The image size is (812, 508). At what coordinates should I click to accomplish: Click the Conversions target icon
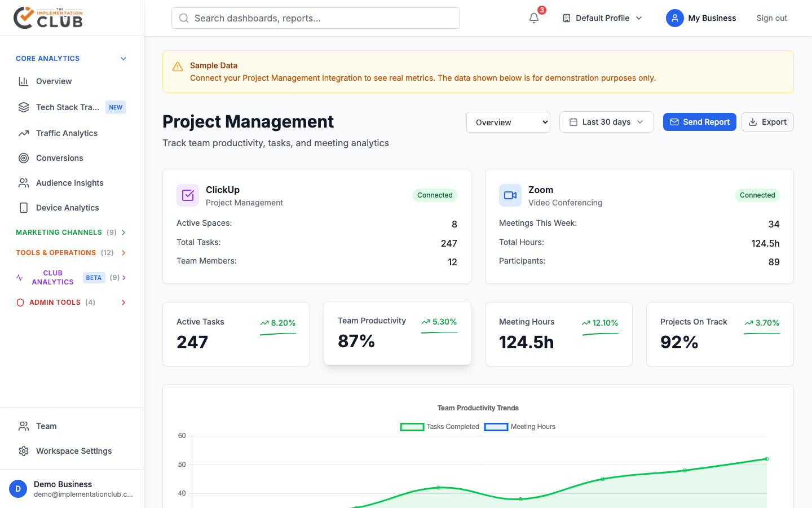click(x=24, y=158)
